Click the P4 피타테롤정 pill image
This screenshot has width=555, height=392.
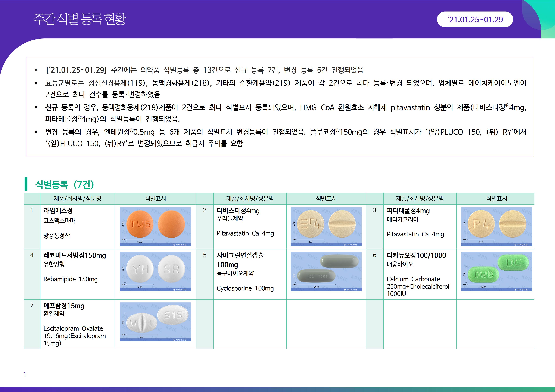coord(496,226)
